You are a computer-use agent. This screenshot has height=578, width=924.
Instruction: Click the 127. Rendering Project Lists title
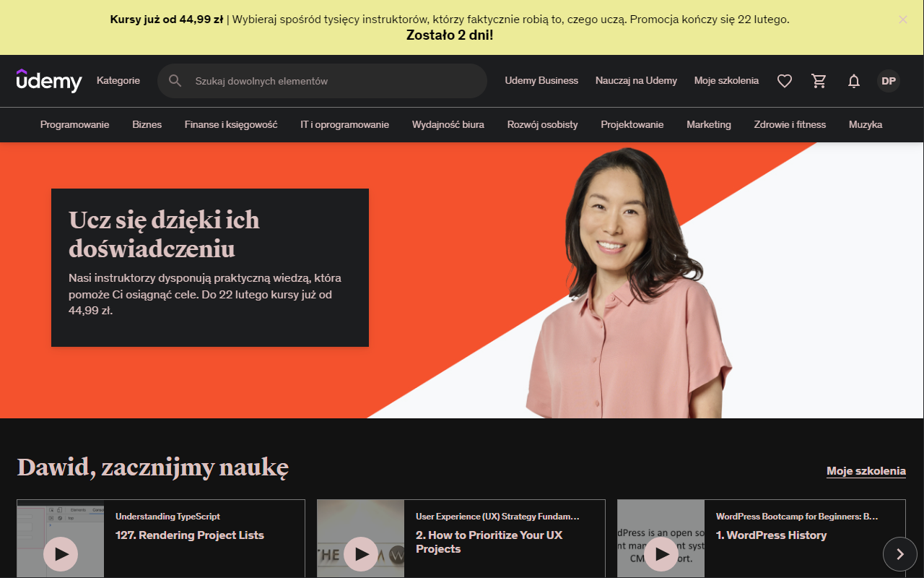(190, 535)
